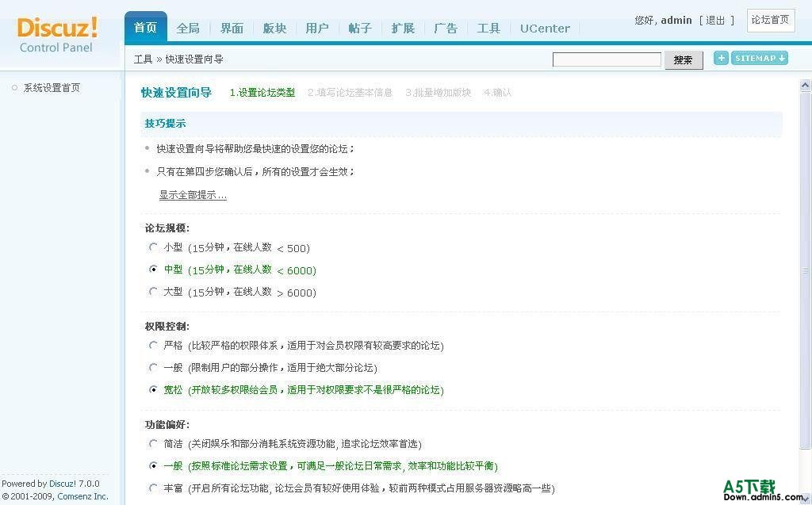Screen dimensions: 812x505
Task: Click the scrollbar up arrow
Action: point(806,86)
